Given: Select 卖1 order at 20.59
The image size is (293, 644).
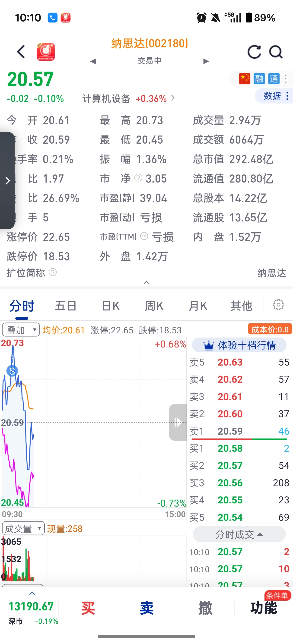Looking at the screenshot, I should 239,431.
